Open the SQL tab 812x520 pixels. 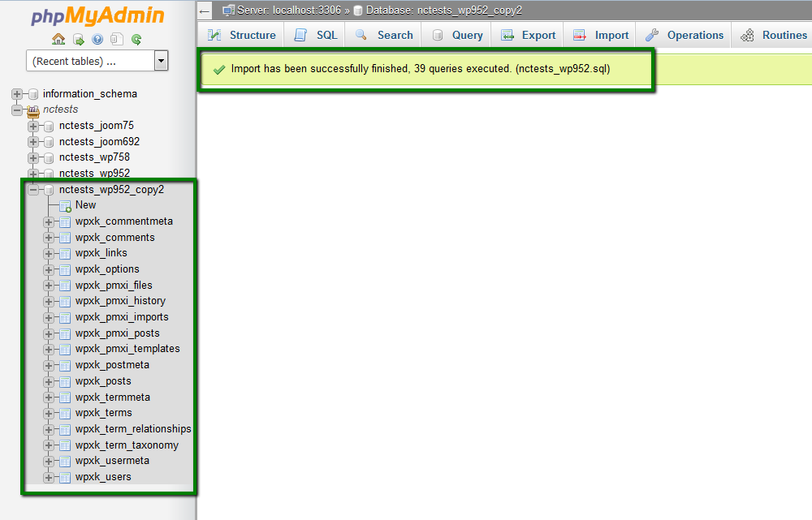(316, 35)
